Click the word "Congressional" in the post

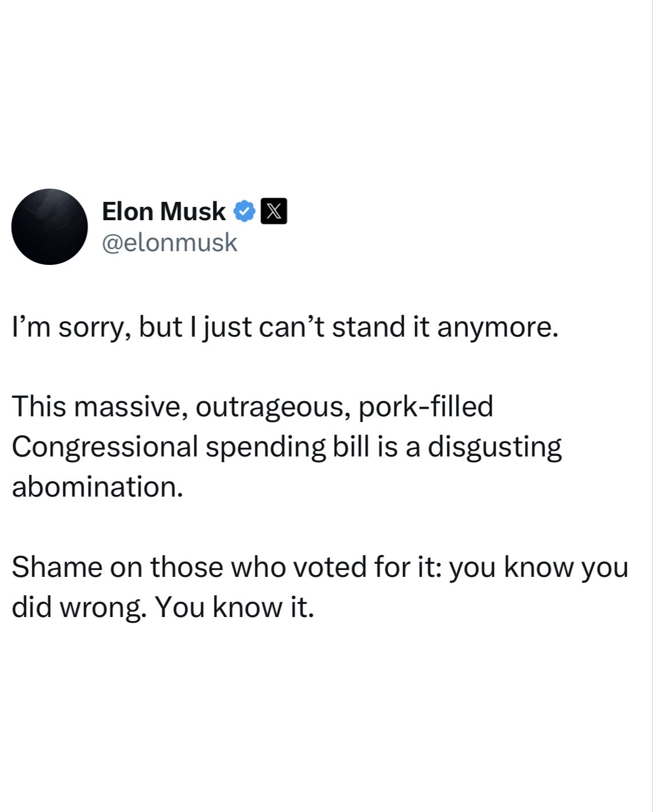coord(105,447)
